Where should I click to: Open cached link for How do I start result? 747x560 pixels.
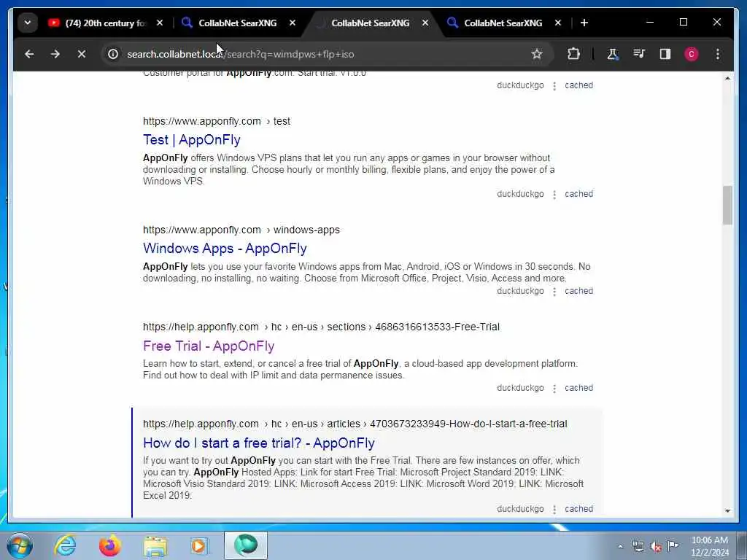[x=578, y=509]
